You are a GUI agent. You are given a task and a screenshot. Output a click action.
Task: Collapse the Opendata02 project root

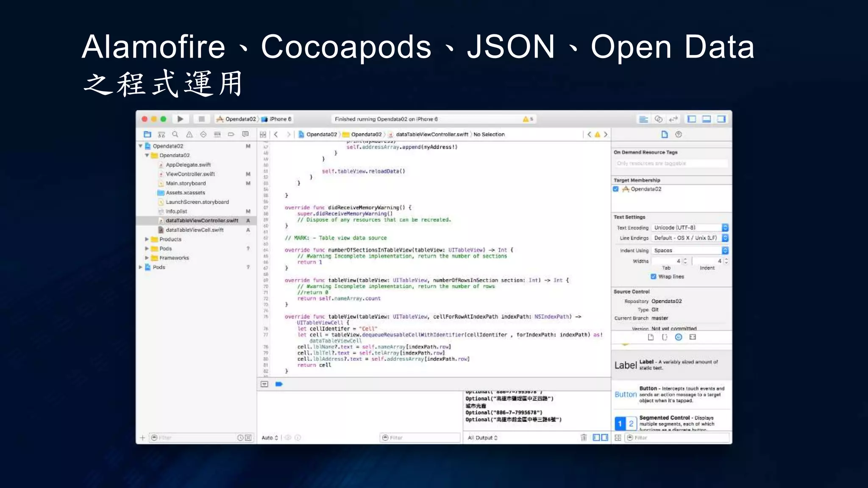(x=140, y=146)
